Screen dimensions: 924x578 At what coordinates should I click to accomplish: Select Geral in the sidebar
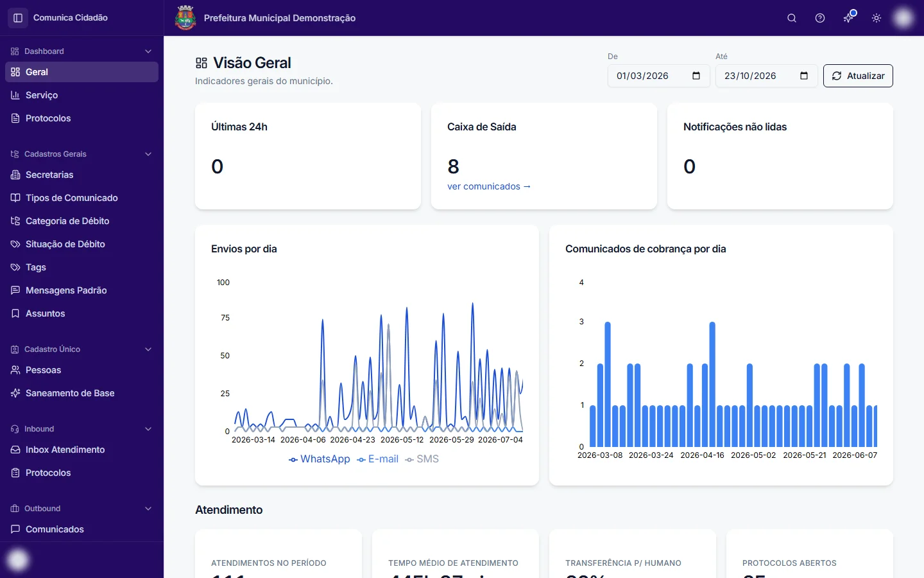[x=81, y=72]
